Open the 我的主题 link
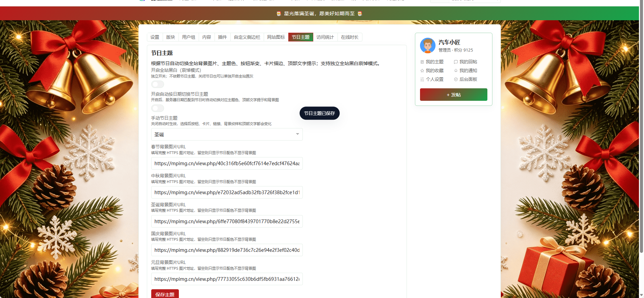The image size is (644, 298). pyautogui.click(x=434, y=62)
